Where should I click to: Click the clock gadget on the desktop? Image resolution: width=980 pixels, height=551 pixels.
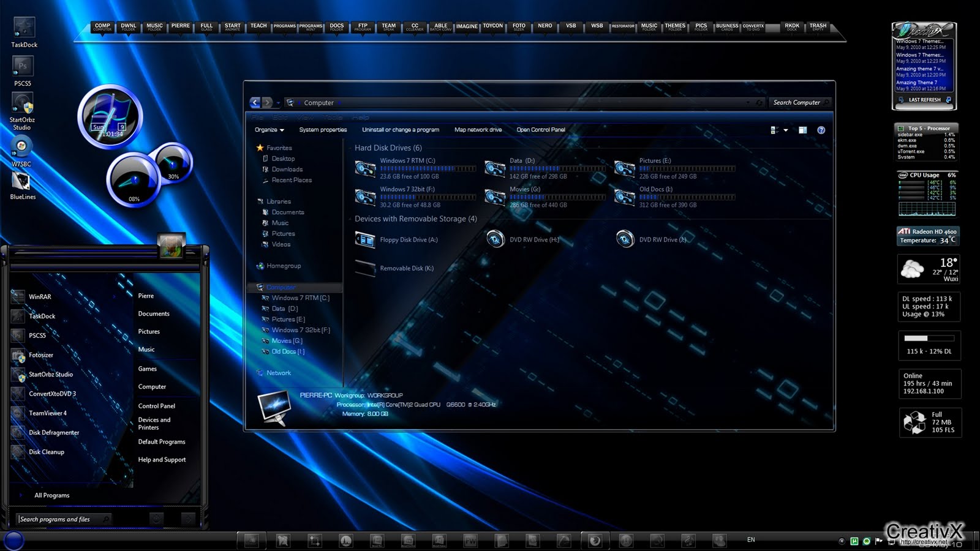coord(110,118)
